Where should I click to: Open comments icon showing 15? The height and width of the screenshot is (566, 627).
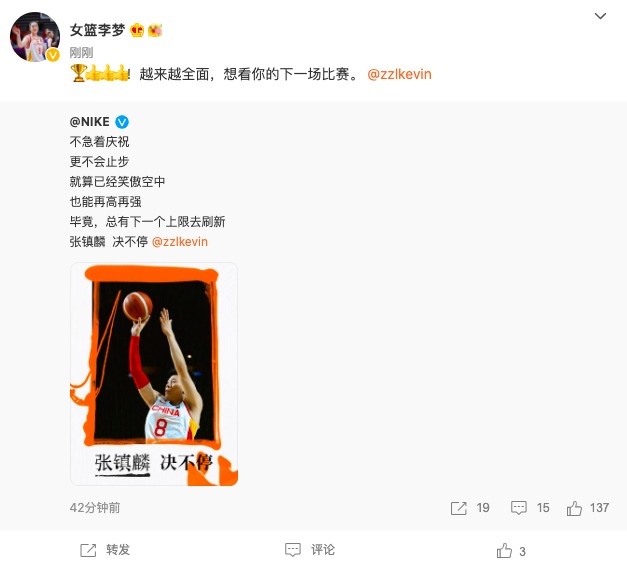[x=519, y=508]
